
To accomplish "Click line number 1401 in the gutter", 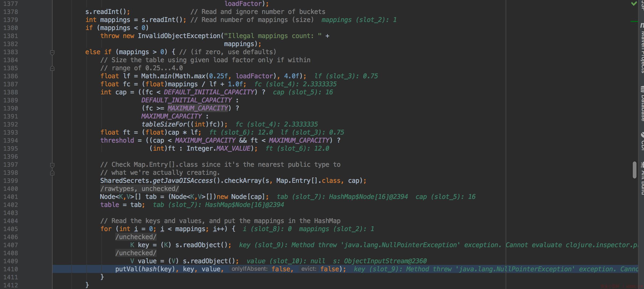I will point(11,197).
